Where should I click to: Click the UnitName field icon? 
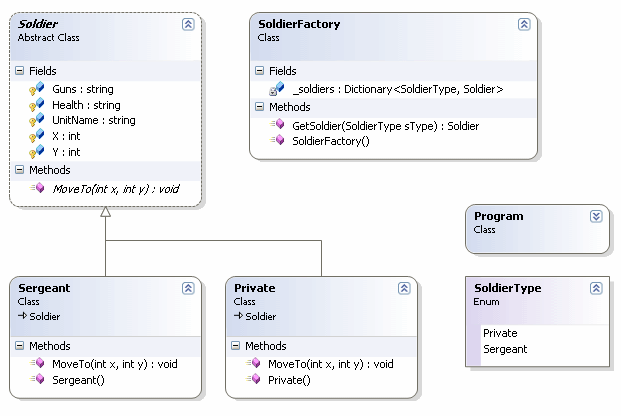[x=39, y=121]
